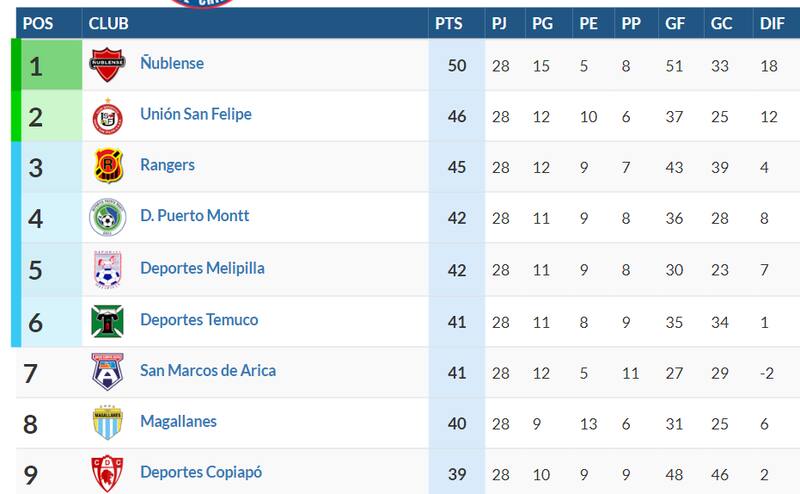Click the DIF column header
Image resolution: width=800 pixels, height=494 pixels.
pos(772,24)
